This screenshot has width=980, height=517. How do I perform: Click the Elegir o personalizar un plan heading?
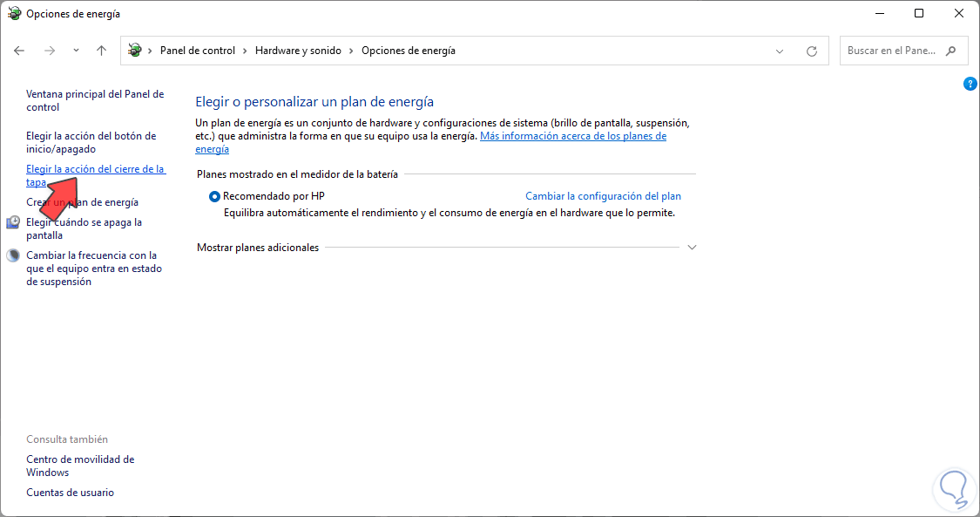point(314,102)
